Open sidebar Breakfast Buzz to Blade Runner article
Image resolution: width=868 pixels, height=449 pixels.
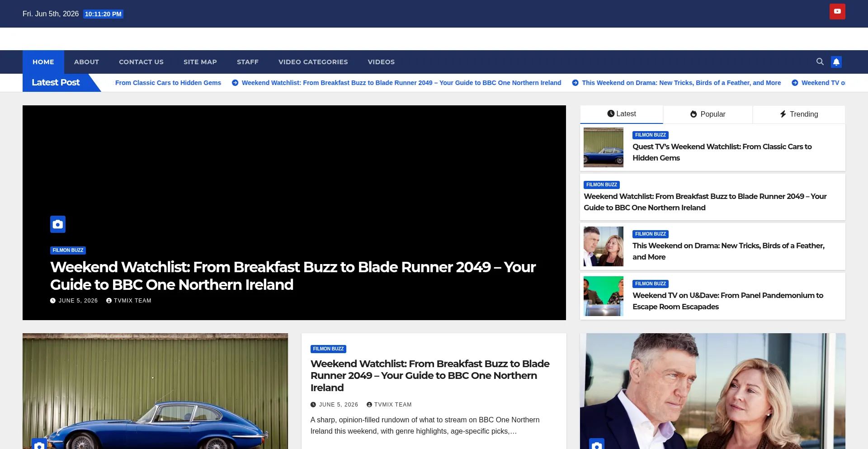705,202
